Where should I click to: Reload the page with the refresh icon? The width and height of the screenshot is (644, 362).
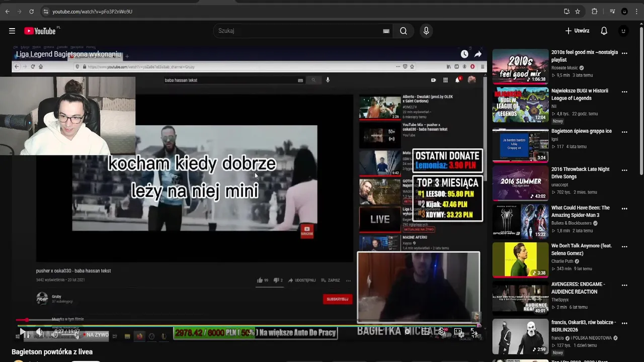pos(31,12)
